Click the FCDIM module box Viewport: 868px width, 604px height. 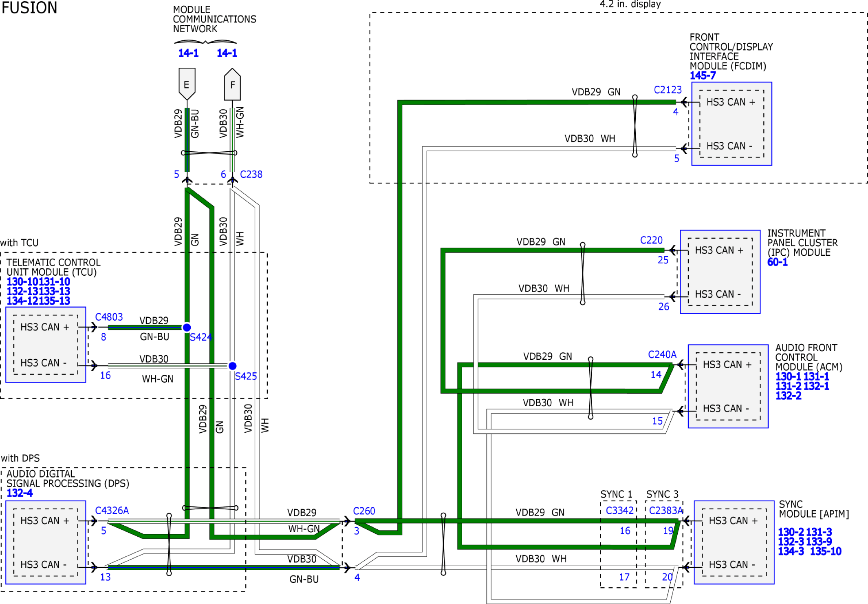tap(731, 124)
